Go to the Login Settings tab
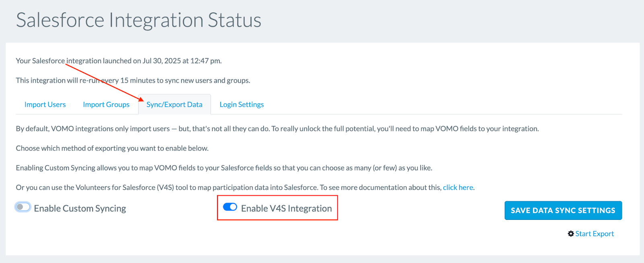The height and width of the screenshot is (263, 644). (x=242, y=104)
